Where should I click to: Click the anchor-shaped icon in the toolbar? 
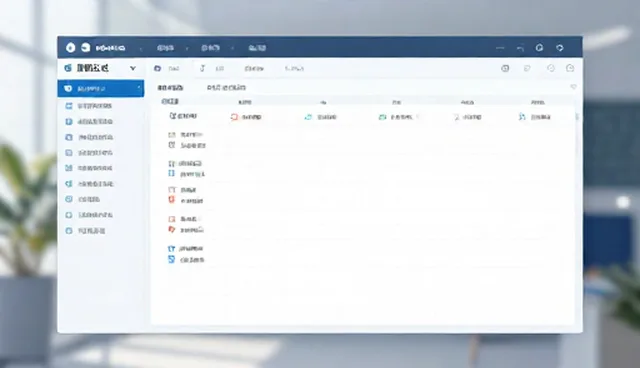coord(202,68)
